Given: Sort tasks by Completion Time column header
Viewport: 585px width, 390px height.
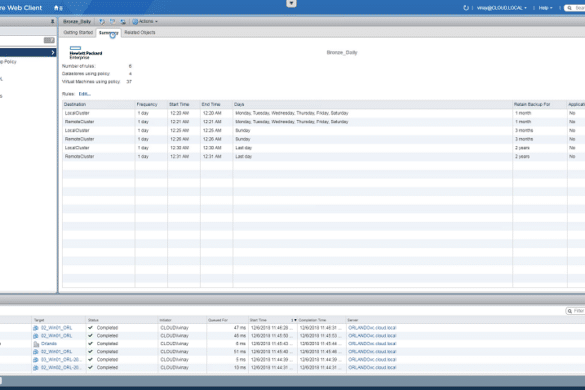Looking at the screenshot, I should [322, 320].
